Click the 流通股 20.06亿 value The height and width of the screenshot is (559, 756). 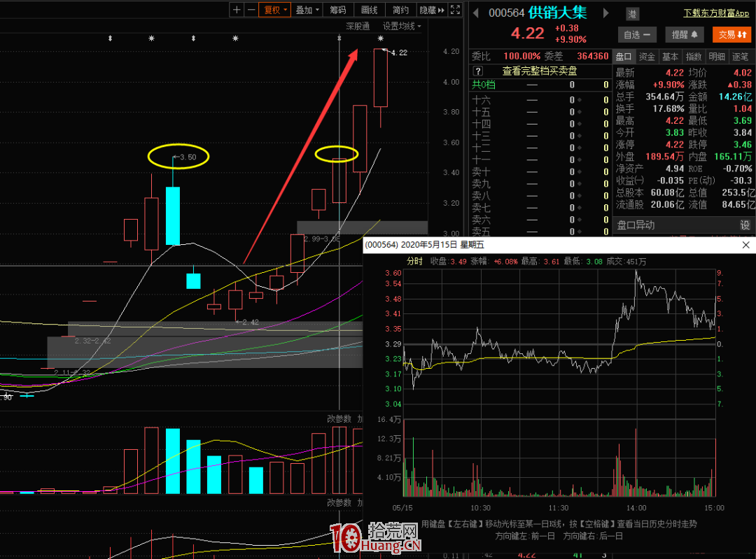[667, 205]
